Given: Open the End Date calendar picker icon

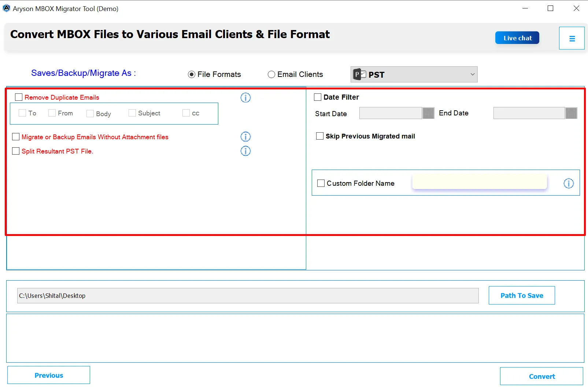Looking at the screenshot, I should tap(572, 113).
